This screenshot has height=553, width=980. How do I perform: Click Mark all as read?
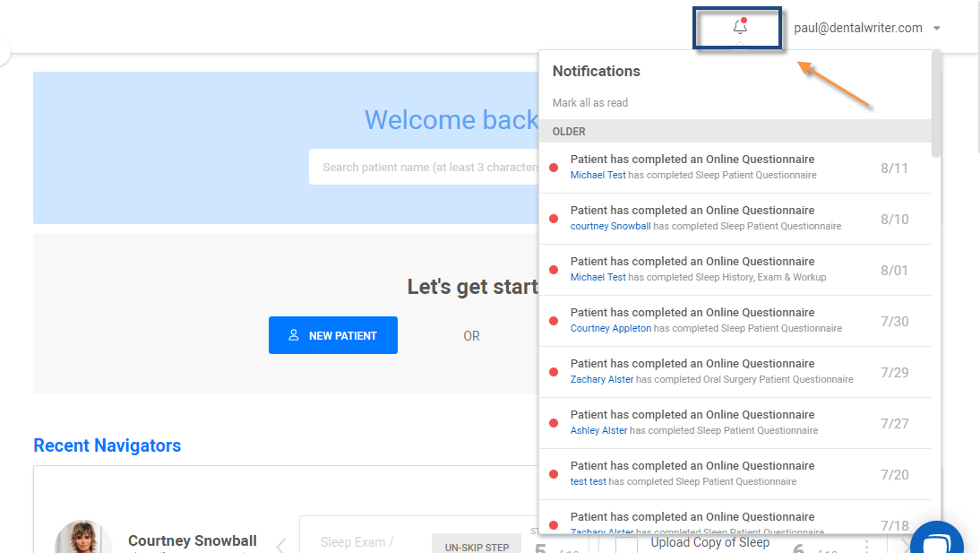589,102
